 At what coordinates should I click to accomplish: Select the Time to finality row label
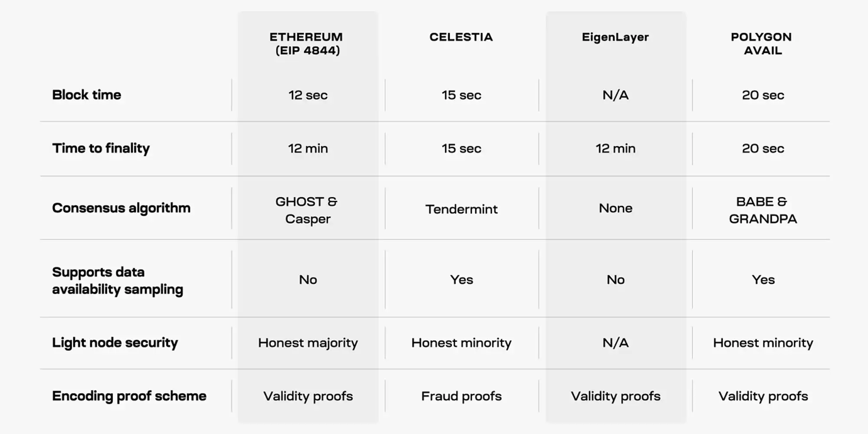(101, 148)
